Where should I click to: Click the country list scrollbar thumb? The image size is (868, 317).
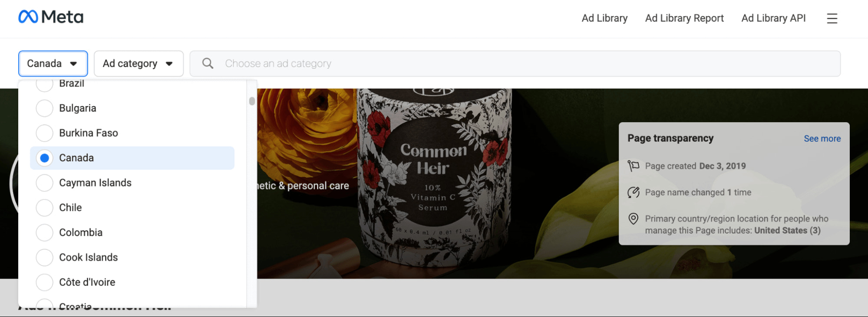click(x=252, y=101)
